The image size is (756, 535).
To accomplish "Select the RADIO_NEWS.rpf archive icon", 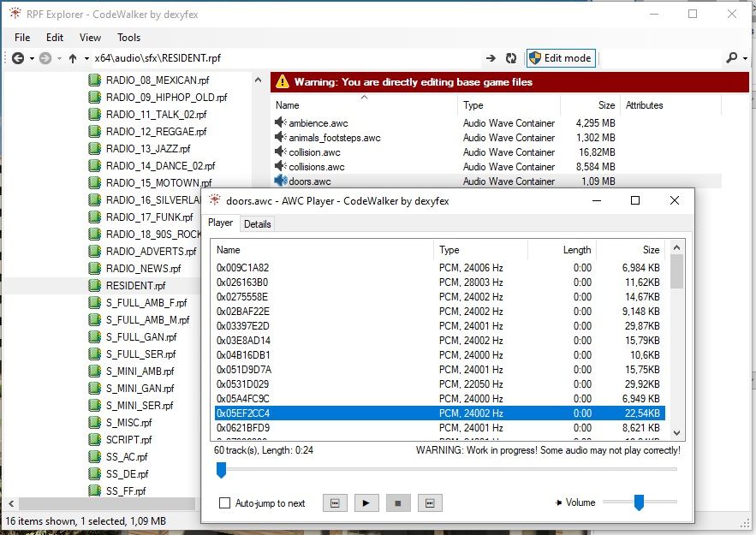I will [95, 269].
